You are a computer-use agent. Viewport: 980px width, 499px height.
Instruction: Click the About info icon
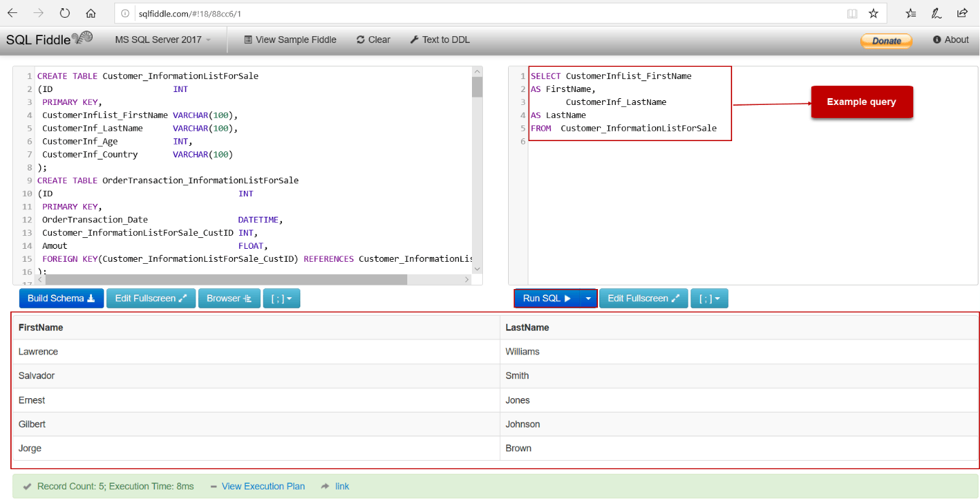[937, 40]
